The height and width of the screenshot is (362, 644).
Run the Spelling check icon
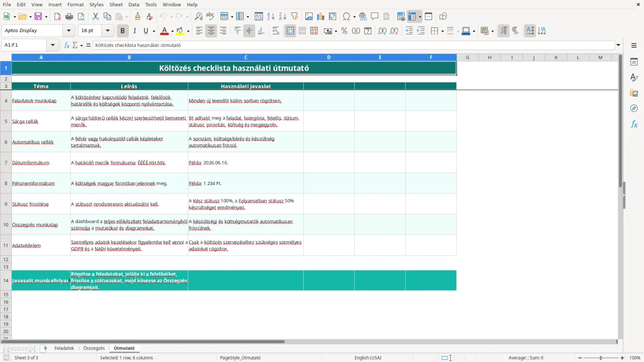210,17
